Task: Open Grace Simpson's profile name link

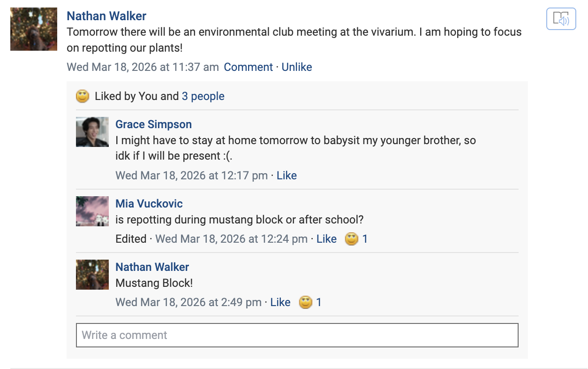Action: pos(153,124)
